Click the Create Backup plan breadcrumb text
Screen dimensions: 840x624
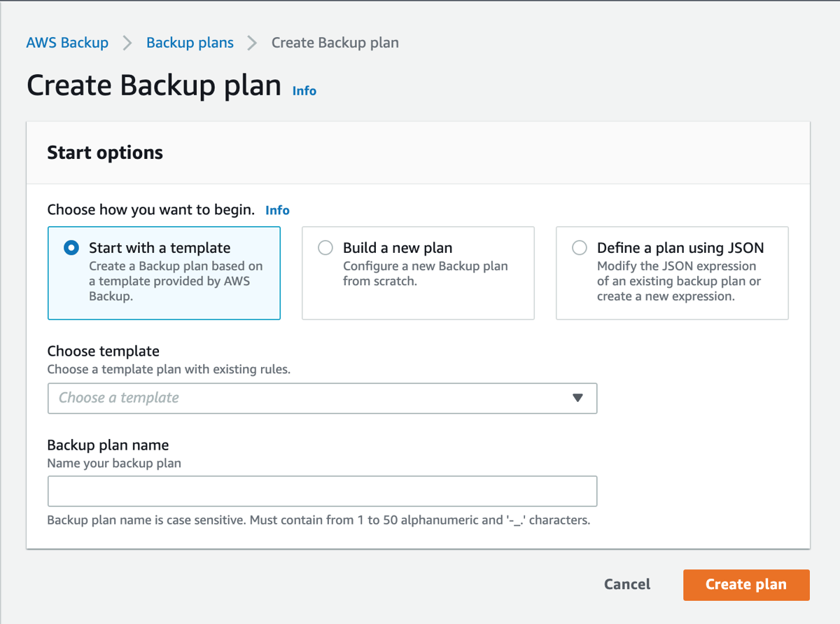click(335, 43)
